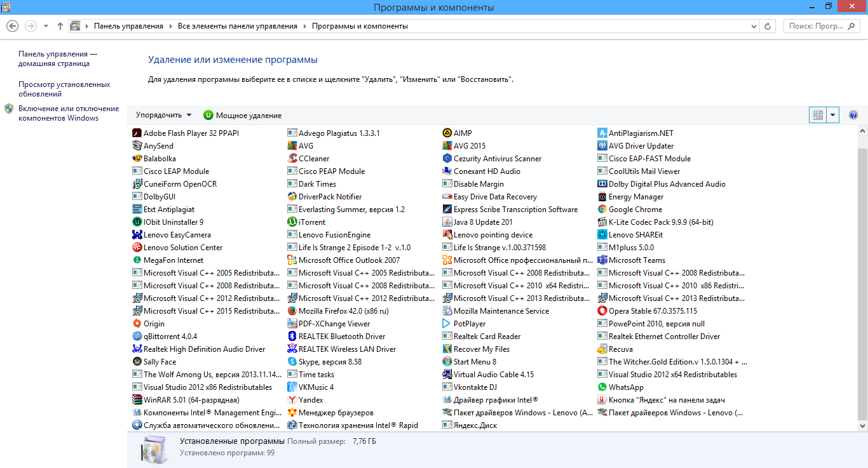Select the Energy Manager icon
868x468 pixels.
click(602, 197)
